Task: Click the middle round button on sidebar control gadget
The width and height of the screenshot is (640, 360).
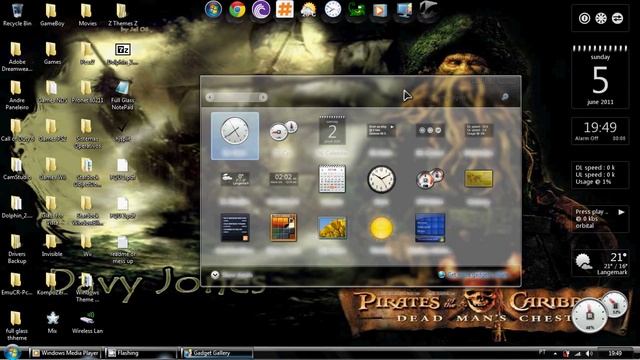Action: click(x=601, y=18)
